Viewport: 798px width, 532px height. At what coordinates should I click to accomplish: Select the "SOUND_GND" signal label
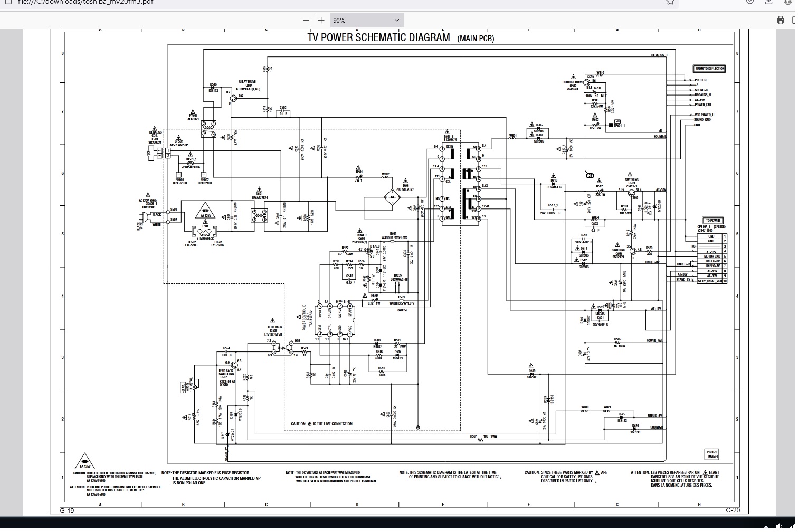tap(702, 120)
